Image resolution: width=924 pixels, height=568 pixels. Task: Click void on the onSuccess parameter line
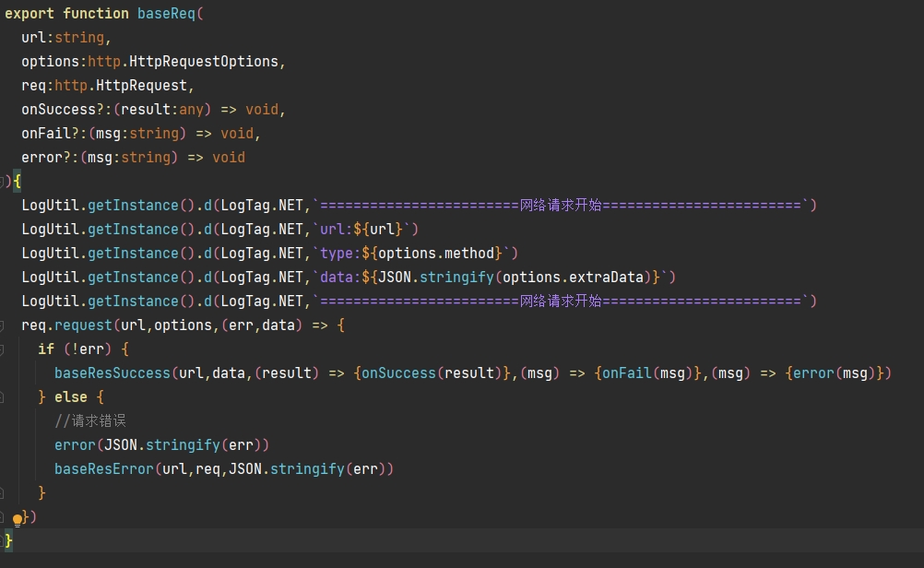coord(262,110)
